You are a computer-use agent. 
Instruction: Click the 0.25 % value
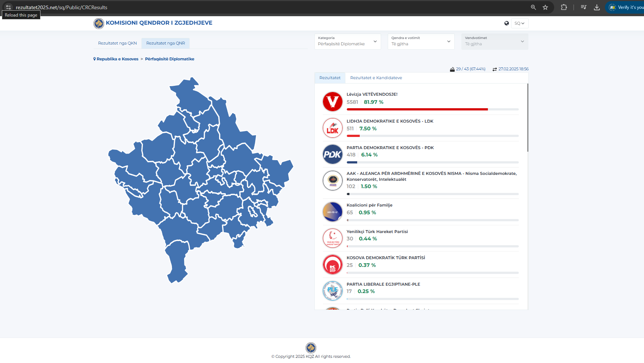(366, 291)
